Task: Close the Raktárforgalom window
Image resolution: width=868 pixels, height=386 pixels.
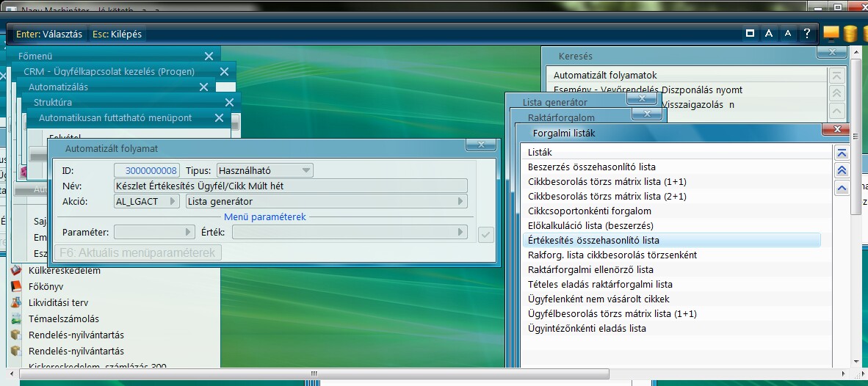Action: click(647, 113)
